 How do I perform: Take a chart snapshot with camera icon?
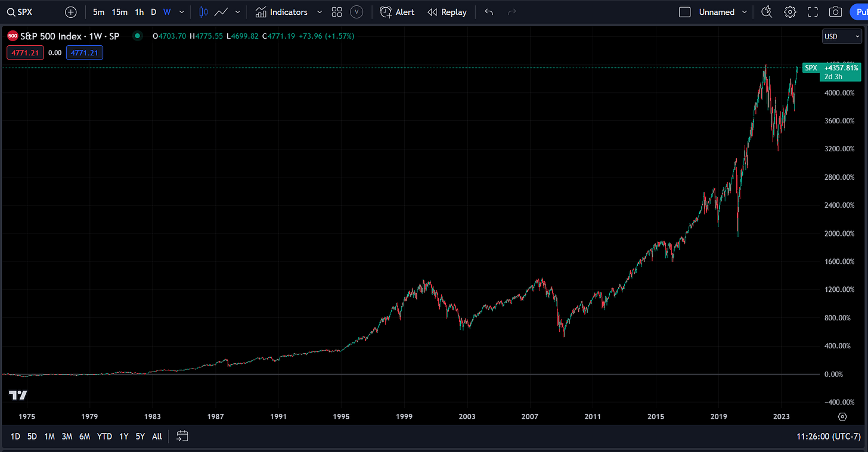836,12
